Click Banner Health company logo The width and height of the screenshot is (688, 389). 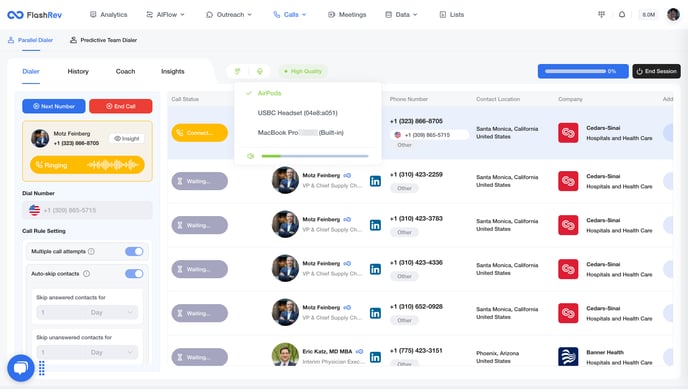(568, 357)
